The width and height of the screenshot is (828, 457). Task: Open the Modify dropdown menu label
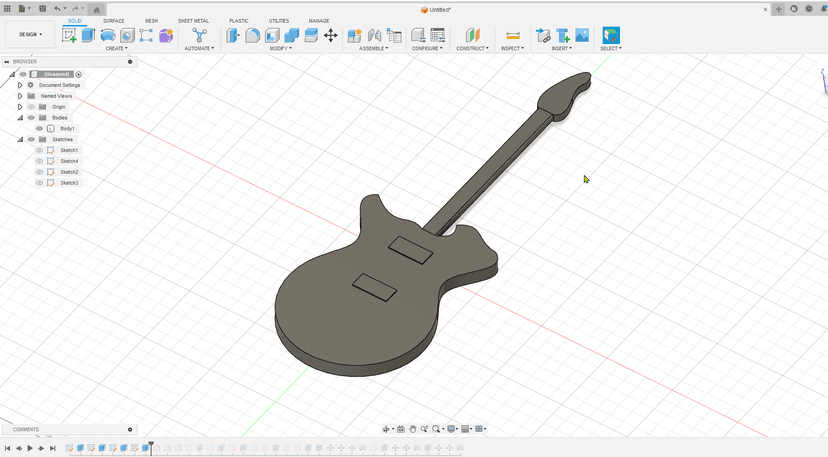tap(281, 48)
